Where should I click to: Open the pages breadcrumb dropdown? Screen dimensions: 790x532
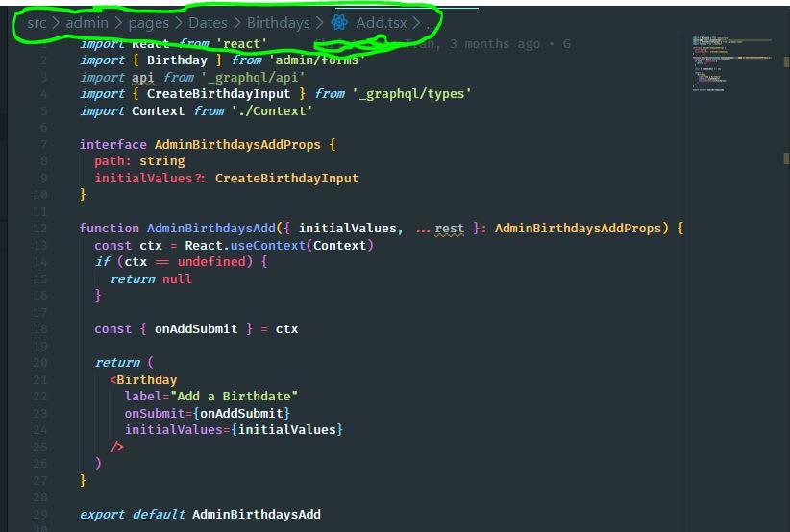click(x=149, y=23)
